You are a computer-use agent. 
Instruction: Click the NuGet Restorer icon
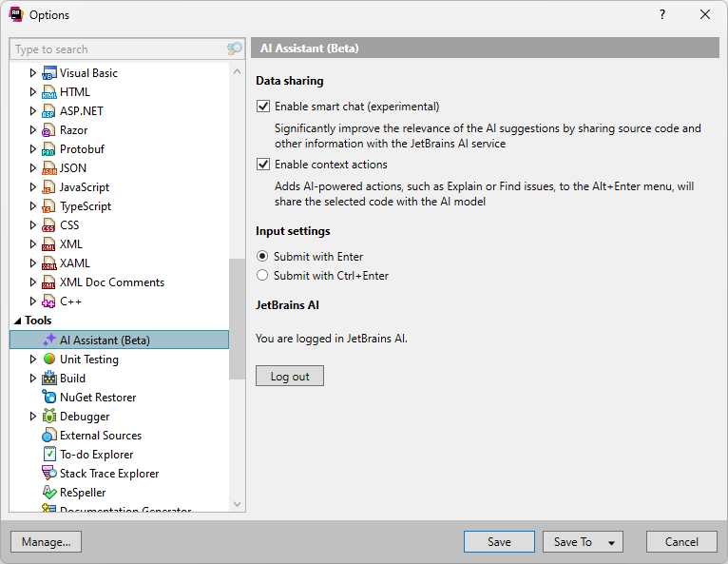pos(49,398)
